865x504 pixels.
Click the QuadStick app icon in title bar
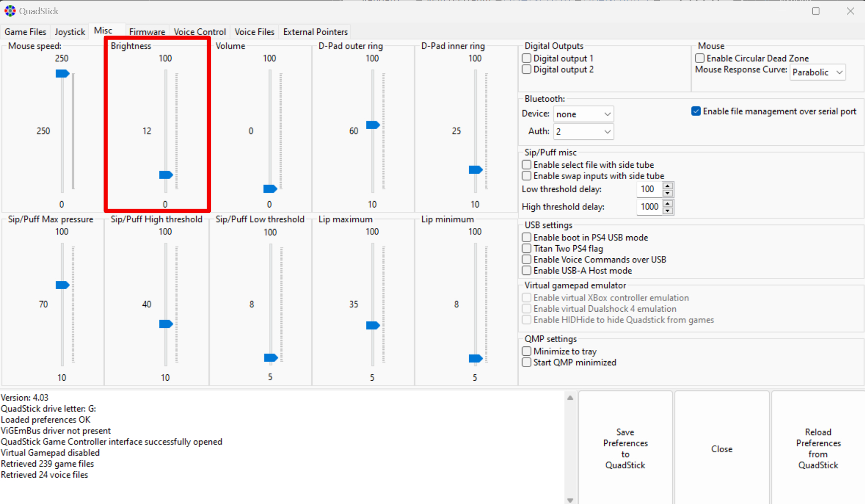tap(10, 11)
